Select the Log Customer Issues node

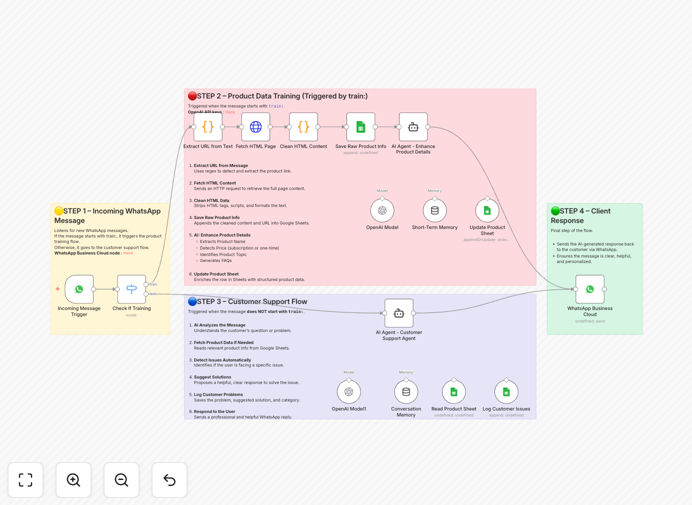pyautogui.click(x=506, y=392)
